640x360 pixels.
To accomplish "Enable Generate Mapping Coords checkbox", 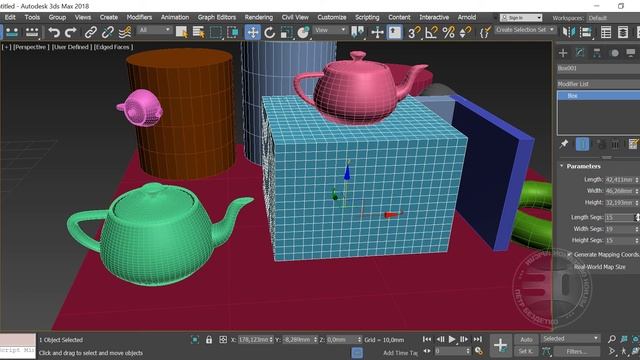I will pyautogui.click(x=570, y=254).
